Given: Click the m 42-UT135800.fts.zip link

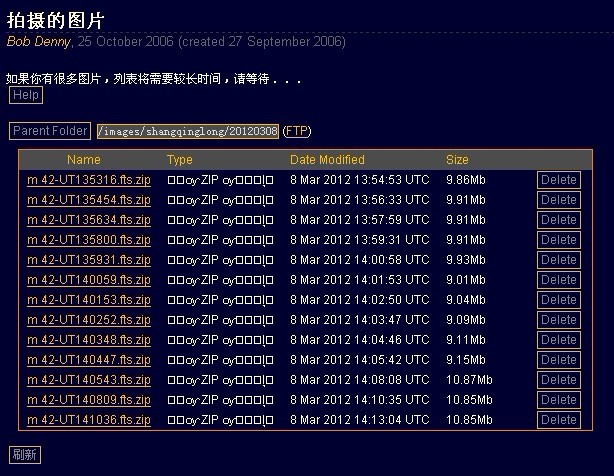Looking at the screenshot, I should [88, 240].
